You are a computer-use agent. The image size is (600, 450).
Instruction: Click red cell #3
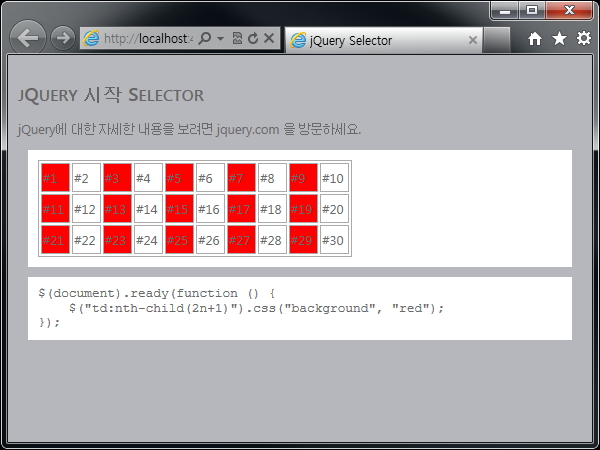click(x=117, y=178)
